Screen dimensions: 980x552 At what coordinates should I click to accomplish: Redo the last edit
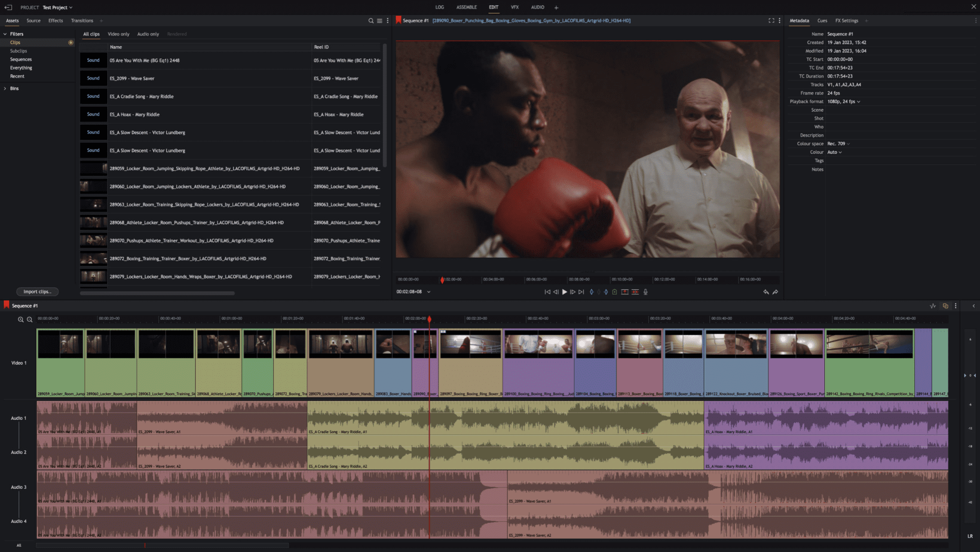(775, 292)
